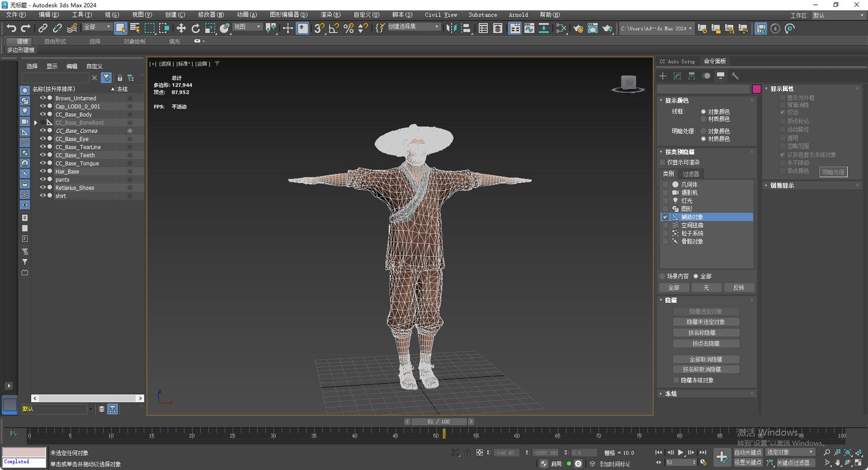The image size is (868, 470).
Task: Open the 选定对象 key filter dropdown
Action: click(790, 452)
